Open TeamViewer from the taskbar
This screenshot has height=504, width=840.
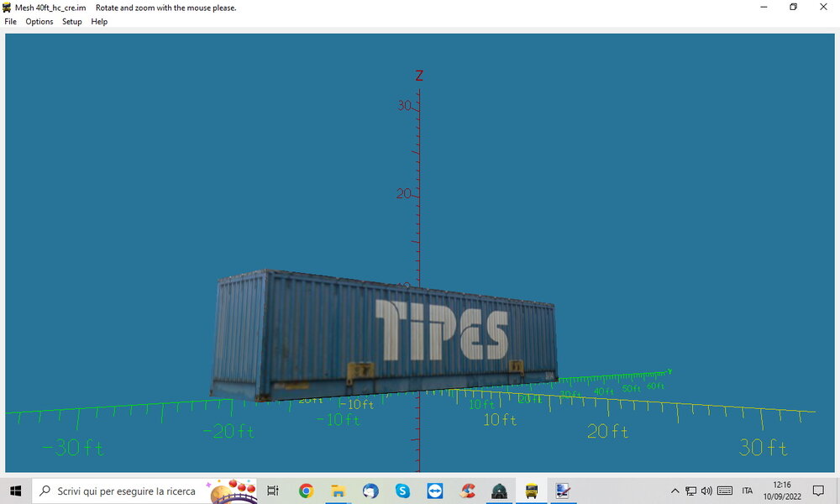pos(434,491)
